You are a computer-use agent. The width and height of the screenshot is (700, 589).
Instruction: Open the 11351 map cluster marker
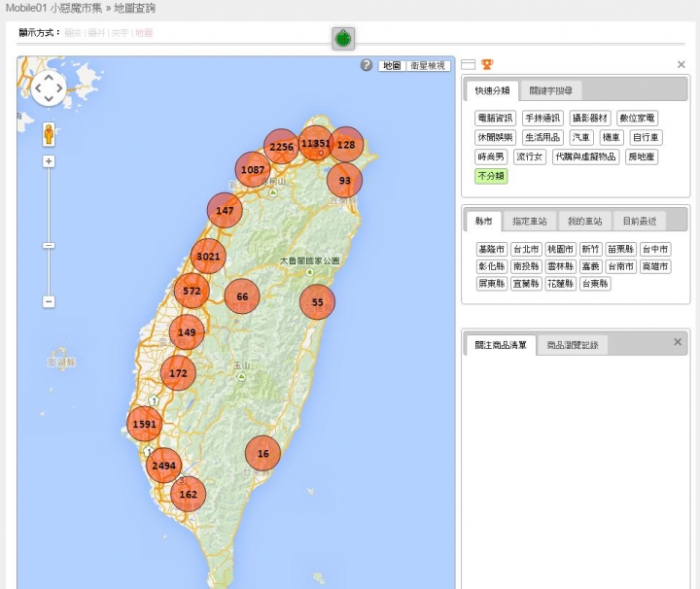[x=316, y=143]
